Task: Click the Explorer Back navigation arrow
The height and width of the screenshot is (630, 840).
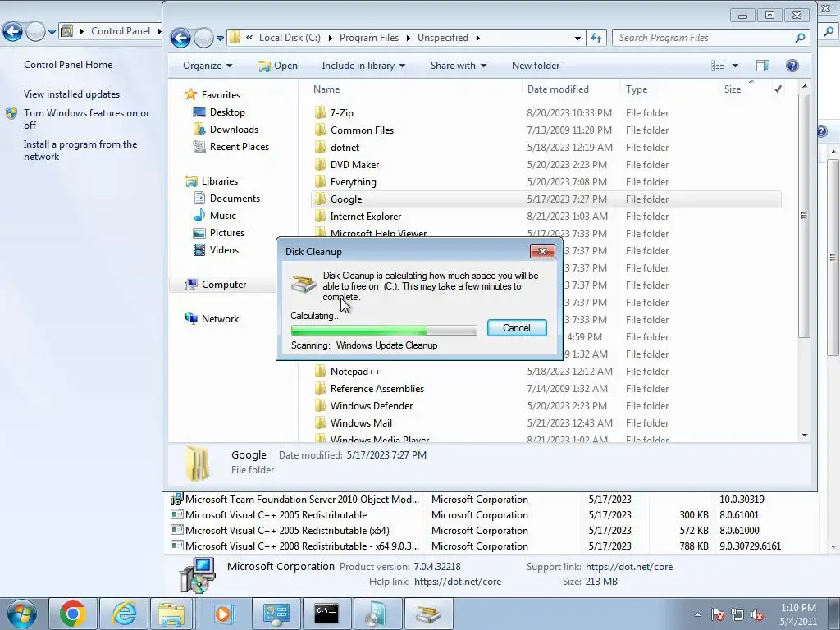Action: [x=180, y=38]
